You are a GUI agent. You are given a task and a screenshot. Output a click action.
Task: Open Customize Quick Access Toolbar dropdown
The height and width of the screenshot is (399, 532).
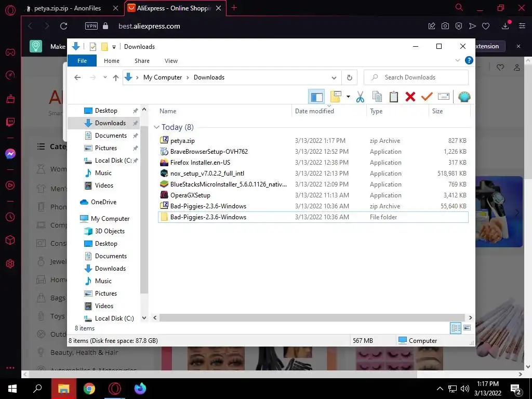[114, 47]
